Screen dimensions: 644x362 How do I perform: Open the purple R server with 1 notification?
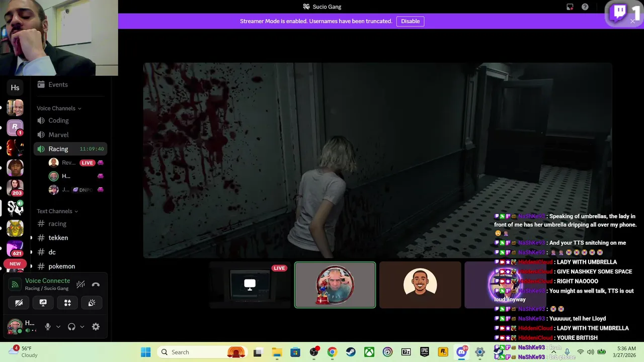[15, 128]
